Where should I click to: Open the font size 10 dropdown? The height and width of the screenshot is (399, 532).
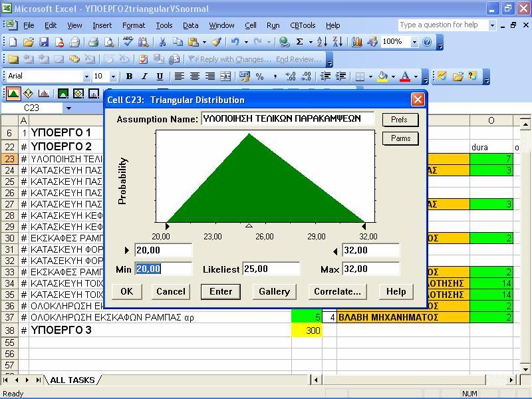click(113, 76)
